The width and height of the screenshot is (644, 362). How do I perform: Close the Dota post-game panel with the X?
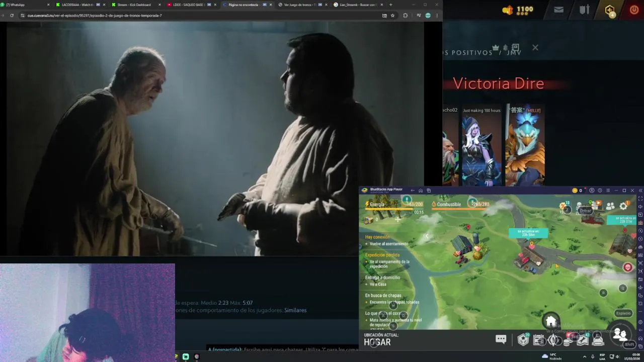[535, 48]
